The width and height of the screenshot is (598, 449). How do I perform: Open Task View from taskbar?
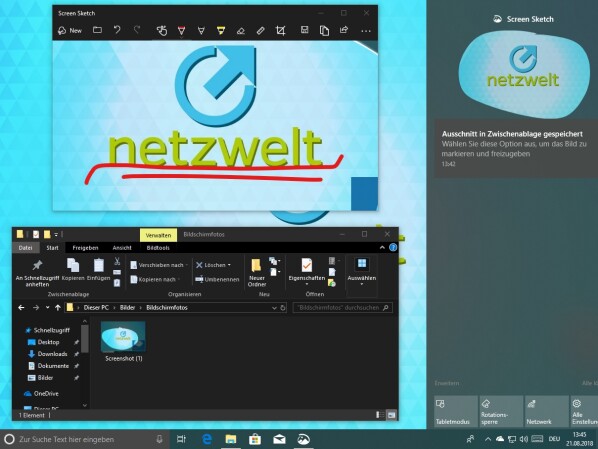click(182, 439)
